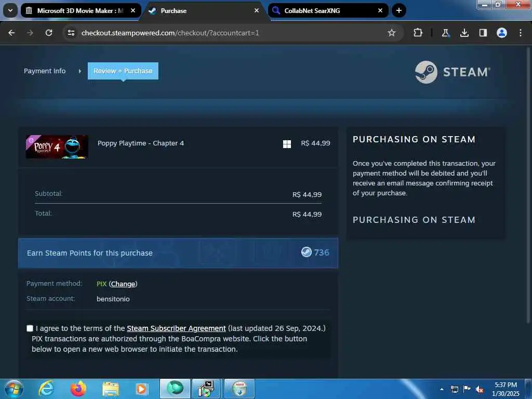Select the Purchase browser tab
The width and height of the screenshot is (532, 399).
[204, 10]
